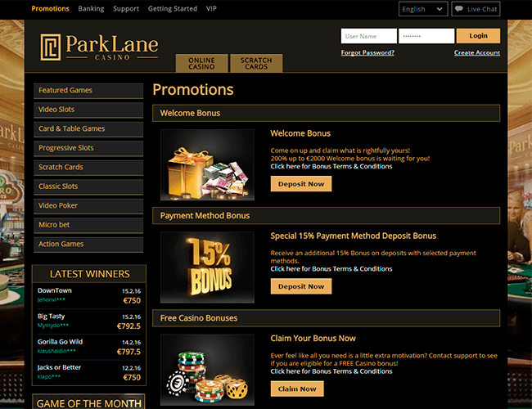532x409 pixels.
Task: Open the VIP menu item
Action: point(211,8)
